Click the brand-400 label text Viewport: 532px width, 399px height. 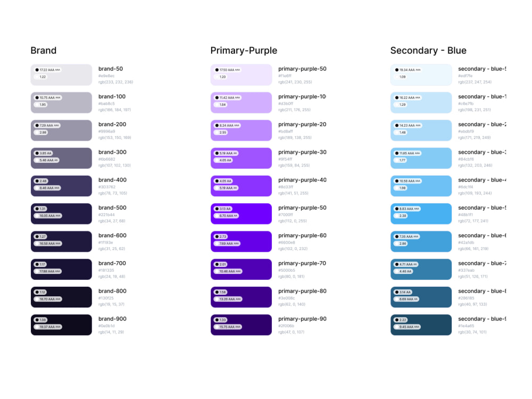112,180
